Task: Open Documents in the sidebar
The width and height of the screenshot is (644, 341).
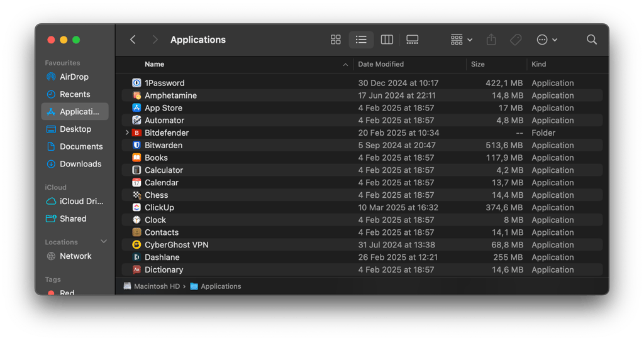Action: [x=75, y=146]
